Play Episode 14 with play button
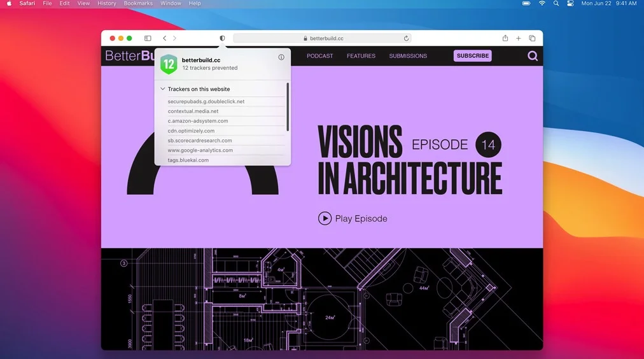Viewport: 644px width, 359px height. coord(325,218)
